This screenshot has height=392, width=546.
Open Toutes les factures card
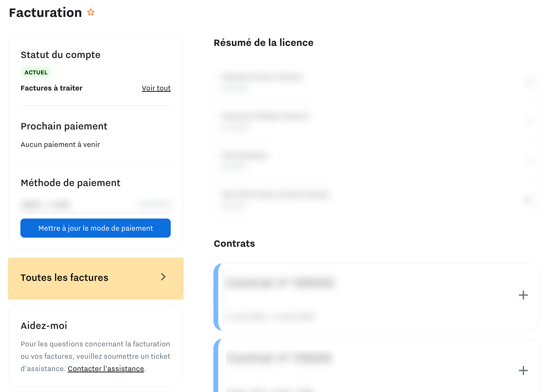tap(96, 278)
